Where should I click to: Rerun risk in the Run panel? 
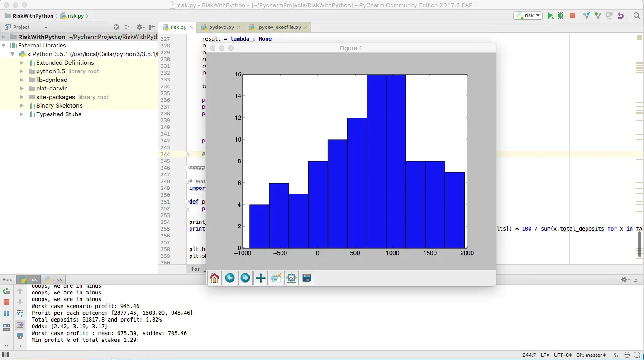pyautogui.click(x=6, y=291)
